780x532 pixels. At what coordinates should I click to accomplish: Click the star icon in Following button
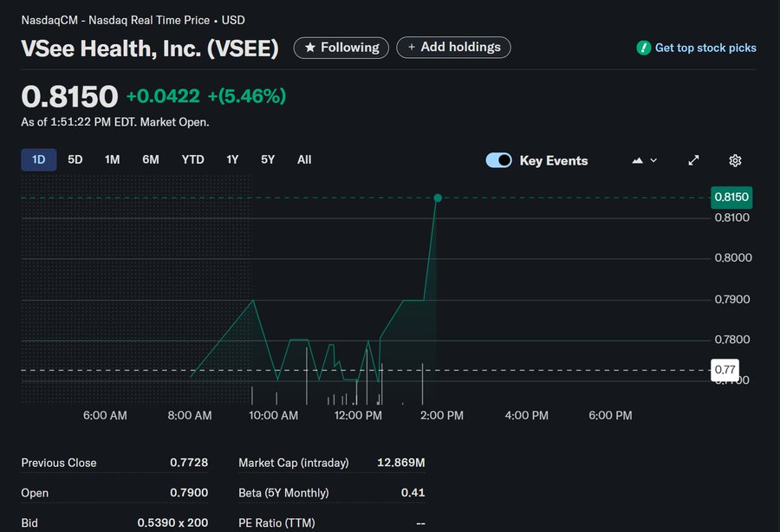pyautogui.click(x=310, y=48)
